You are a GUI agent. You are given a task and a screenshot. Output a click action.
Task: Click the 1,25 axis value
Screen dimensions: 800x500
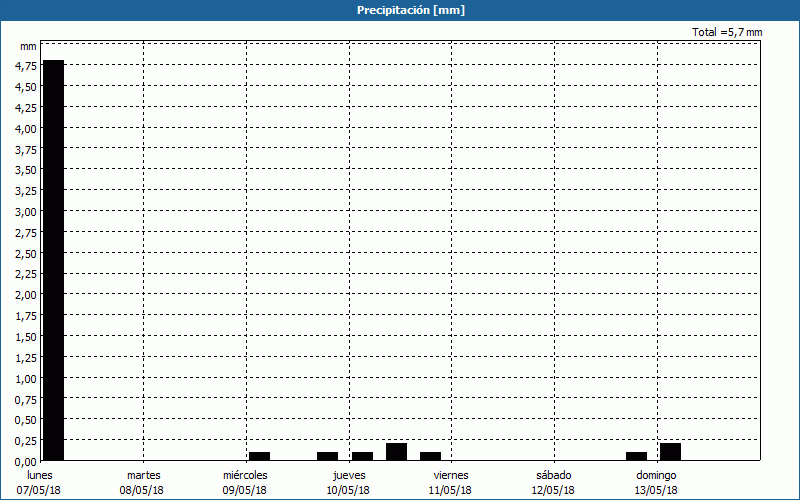26,358
